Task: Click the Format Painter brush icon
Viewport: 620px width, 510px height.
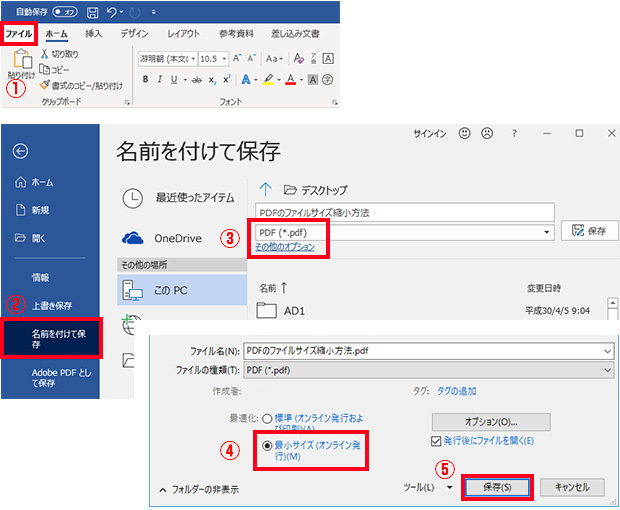Action: pyautogui.click(x=45, y=85)
